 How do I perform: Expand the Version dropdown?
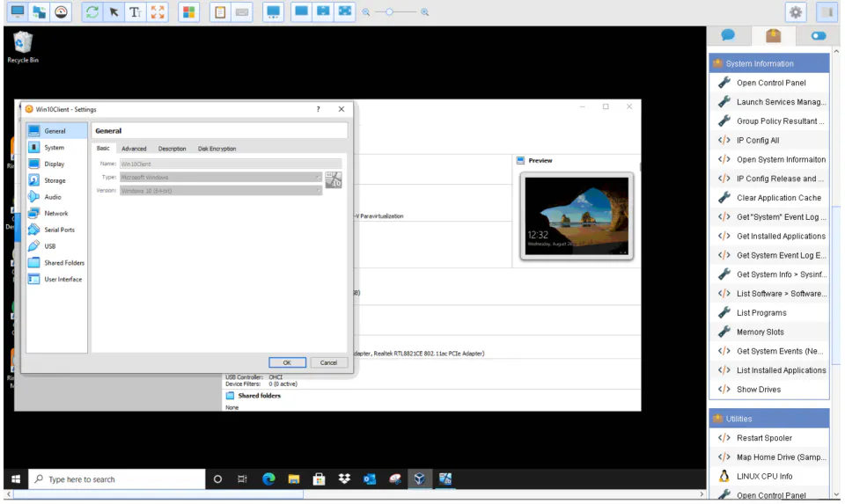pyautogui.click(x=220, y=191)
